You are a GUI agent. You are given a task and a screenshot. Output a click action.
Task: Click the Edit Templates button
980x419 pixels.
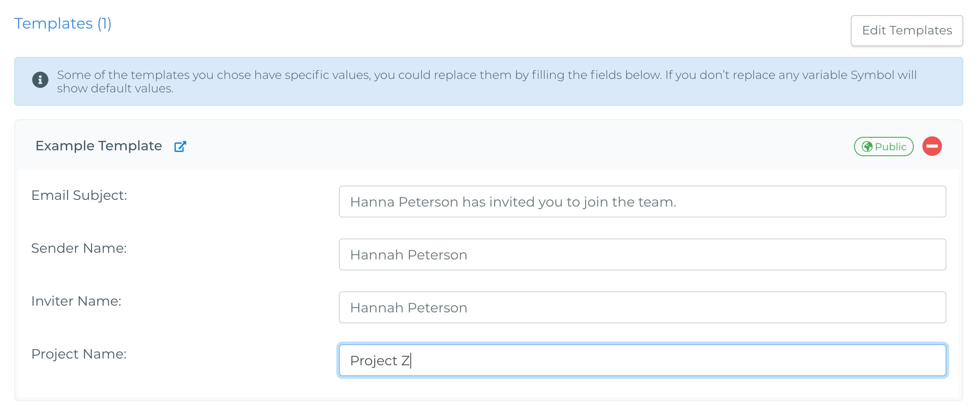pos(907,31)
